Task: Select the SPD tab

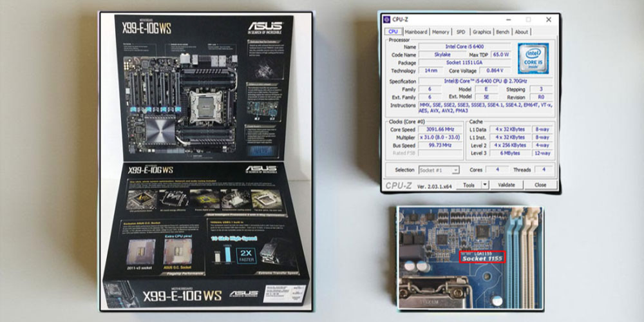Action: coord(460,32)
